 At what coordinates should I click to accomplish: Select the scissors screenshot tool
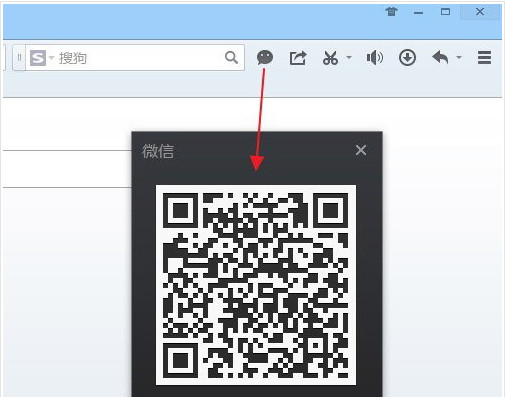pyautogui.click(x=330, y=58)
